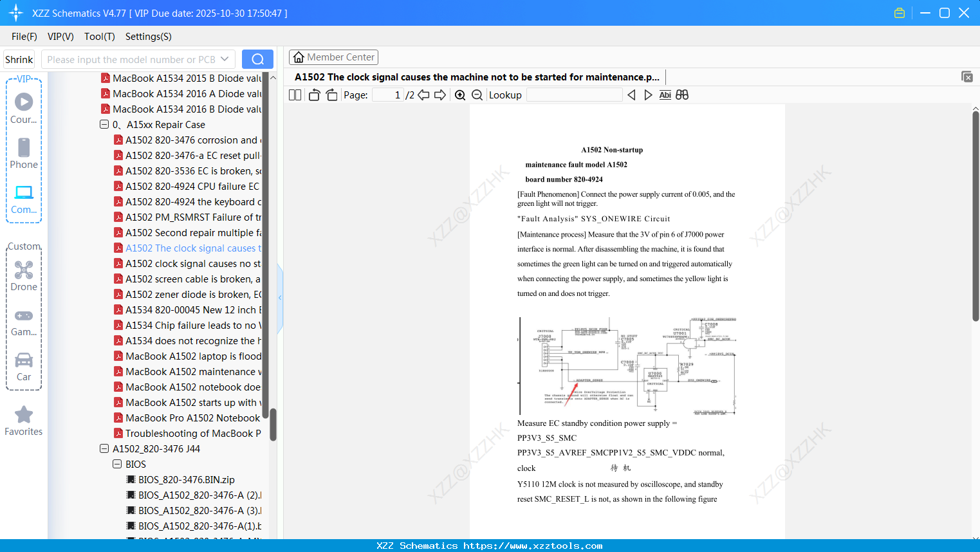980x552 pixels.
Task: Open A1502 Second repair multiple document
Action: pyautogui.click(x=188, y=233)
